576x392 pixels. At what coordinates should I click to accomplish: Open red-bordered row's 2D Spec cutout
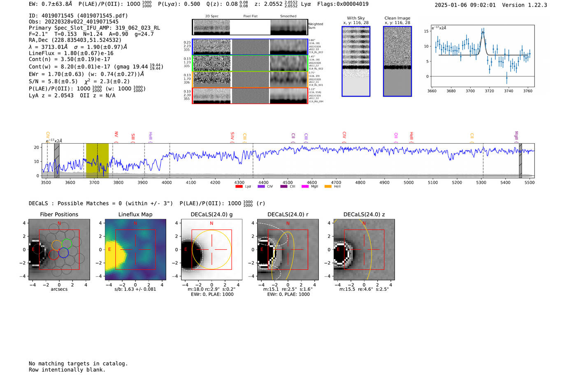coord(212,96)
